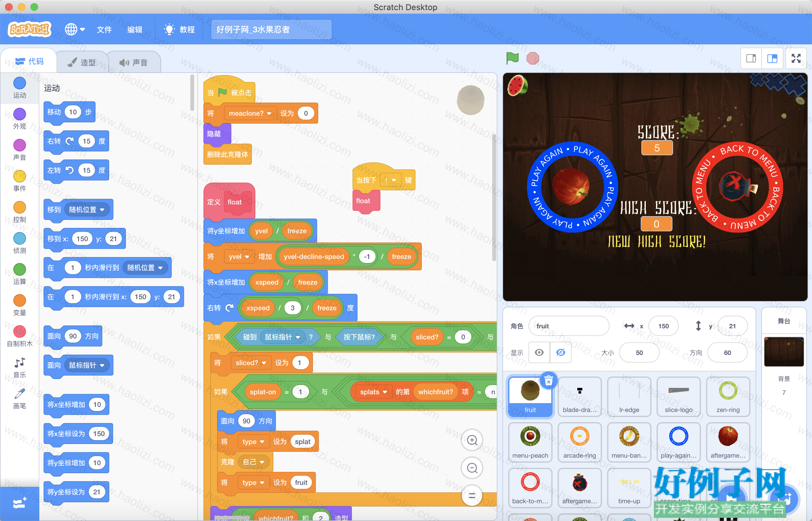Select the back-to-m… sprite
This screenshot has height=521, width=812.
pyautogui.click(x=530, y=488)
